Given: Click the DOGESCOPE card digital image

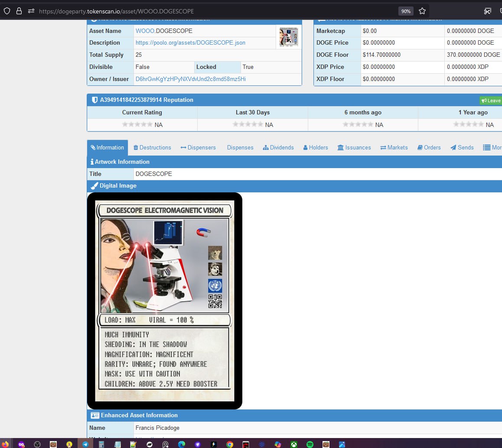Looking at the screenshot, I should pyautogui.click(x=165, y=301).
